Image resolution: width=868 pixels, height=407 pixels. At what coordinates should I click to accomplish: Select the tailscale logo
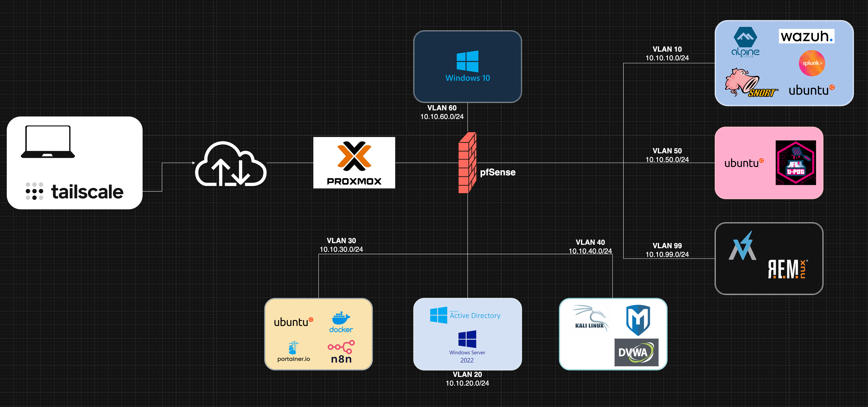[x=75, y=191]
